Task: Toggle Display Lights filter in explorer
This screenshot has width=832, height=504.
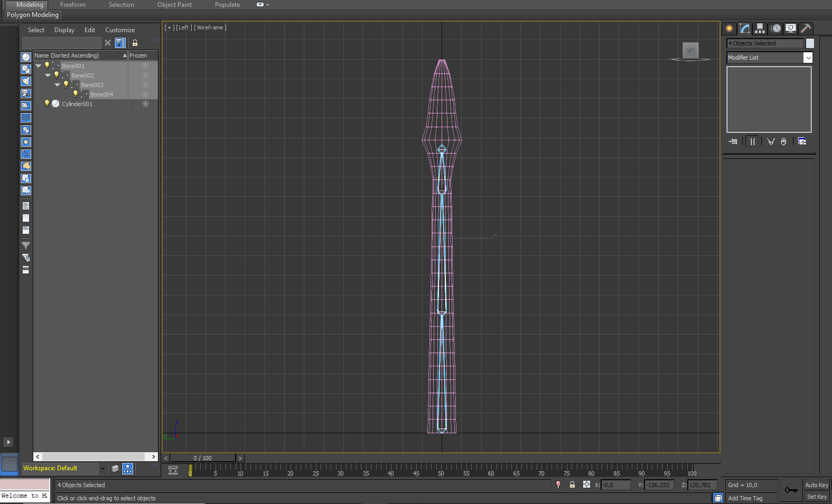Action: (26, 81)
